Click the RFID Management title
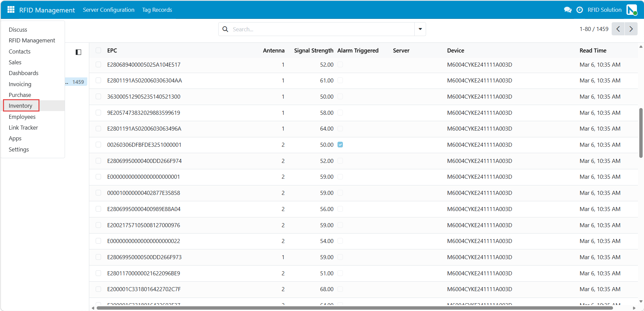644x311 pixels. pos(47,10)
